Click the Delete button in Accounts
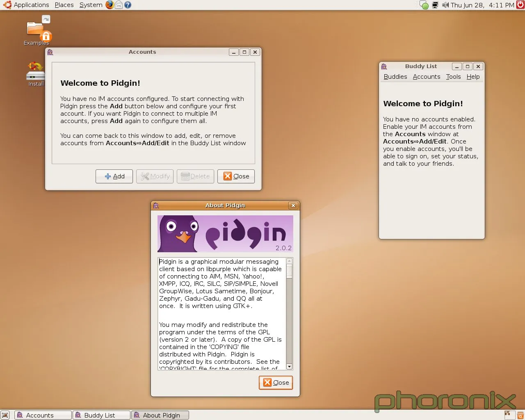525x420 pixels. 195,176
